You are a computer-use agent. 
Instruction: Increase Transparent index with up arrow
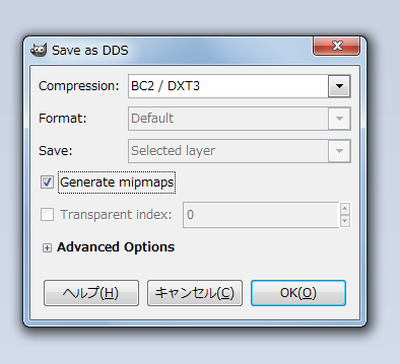[x=345, y=209]
